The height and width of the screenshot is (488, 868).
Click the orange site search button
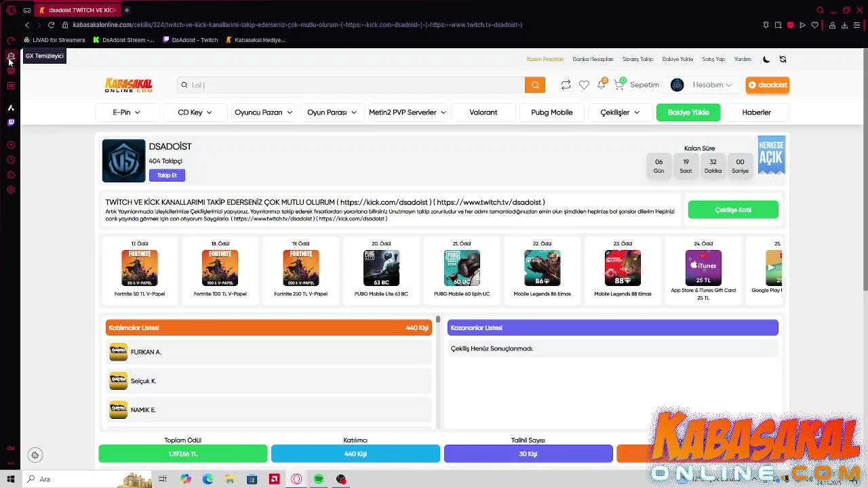click(534, 85)
